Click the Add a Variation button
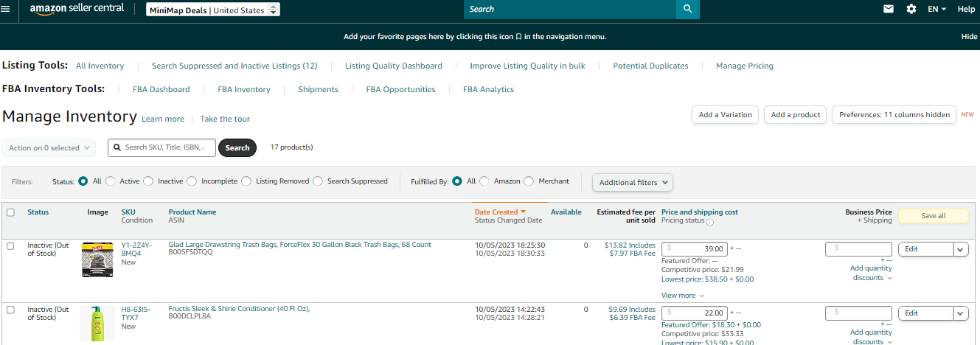Image resolution: width=980 pixels, height=345 pixels. tap(725, 115)
